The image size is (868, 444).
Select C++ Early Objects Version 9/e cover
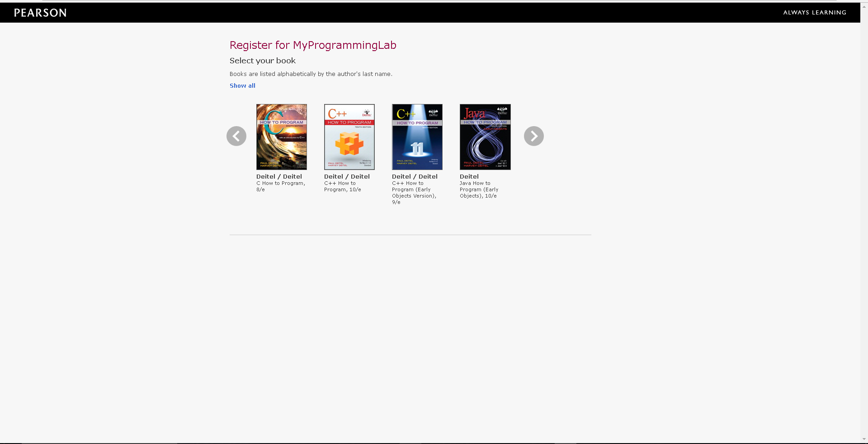417,137
